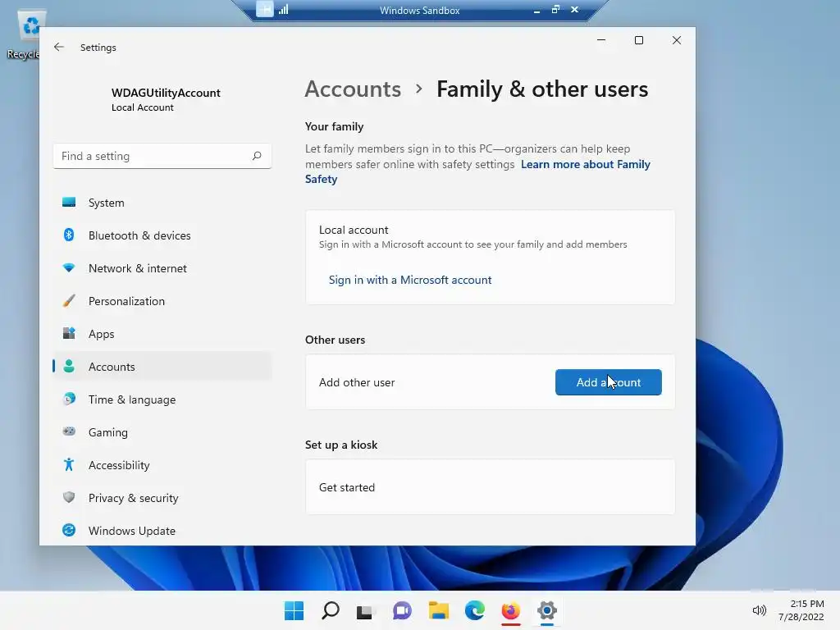Click the WDAGUtilityAccount profile name

pyautogui.click(x=166, y=93)
